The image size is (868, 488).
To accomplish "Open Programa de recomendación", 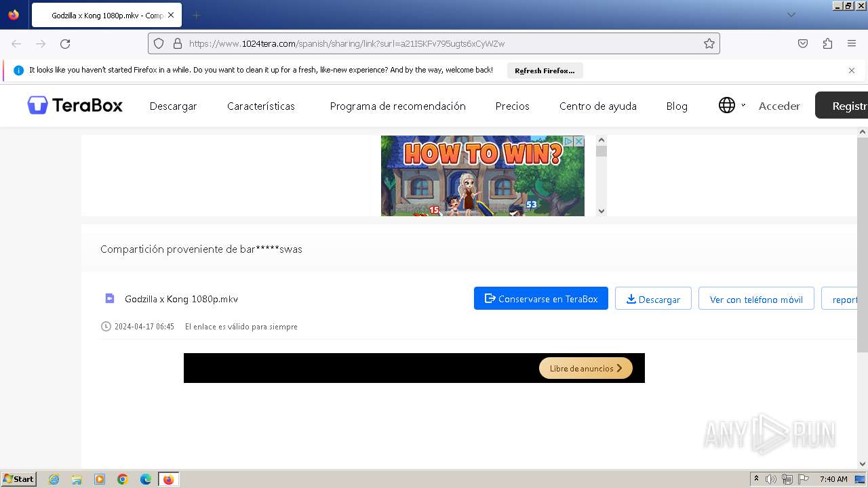I will click(397, 106).
